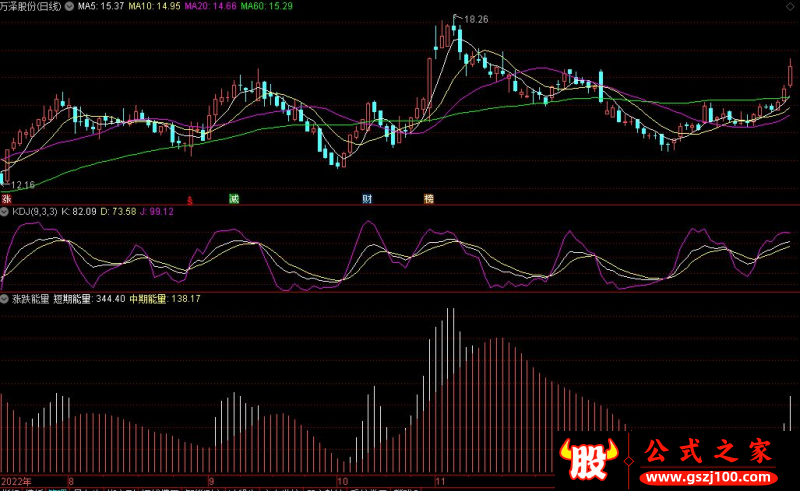Viewport: 800px width, 491px height.
Task: Click the 万泽股份(日线) chart title
Action: (x=33, y=7)
